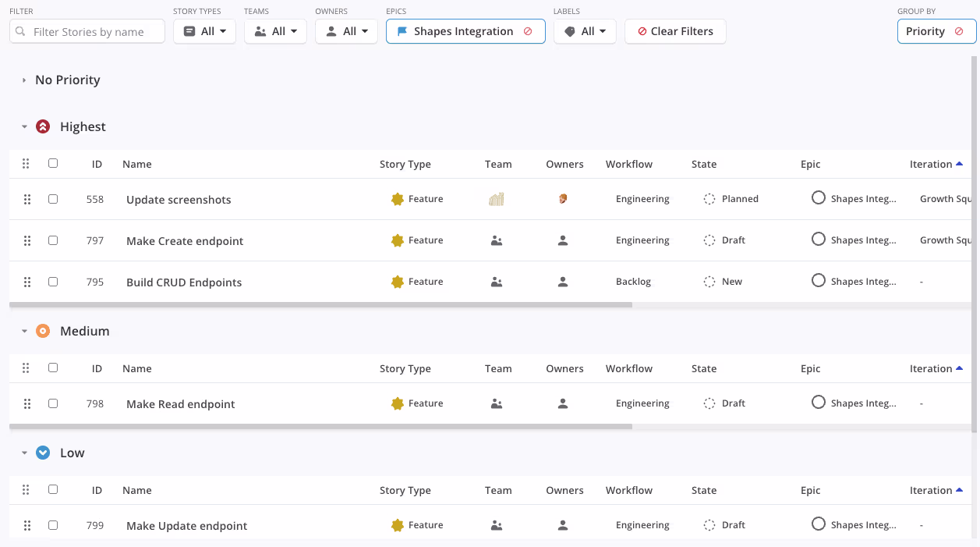Click the owner icon on Make Read endpoint row

563,403
